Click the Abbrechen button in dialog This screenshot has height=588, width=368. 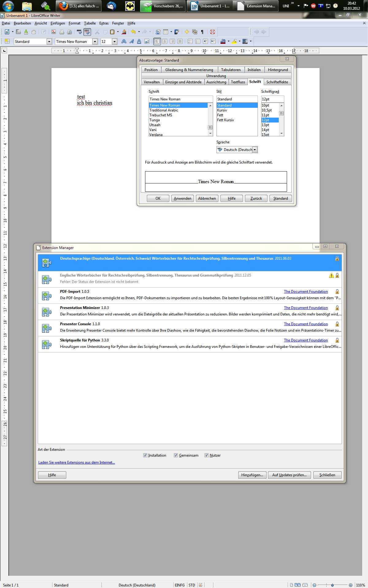[207, 198]
